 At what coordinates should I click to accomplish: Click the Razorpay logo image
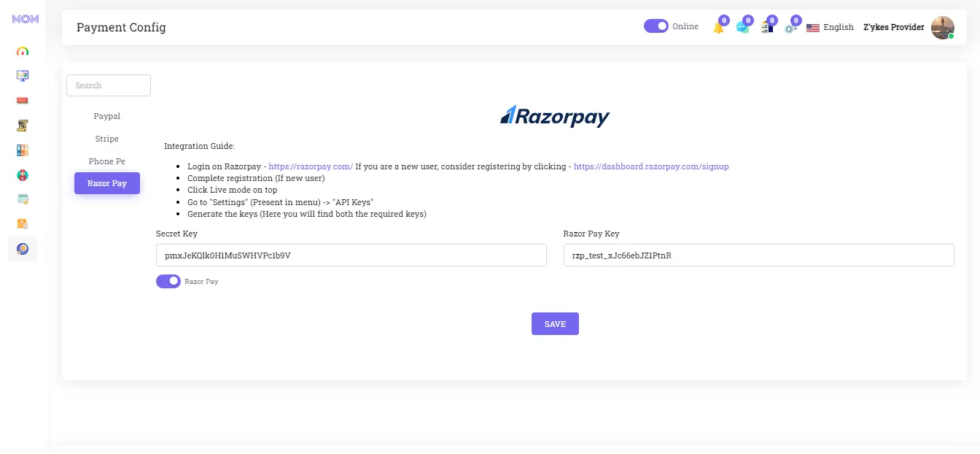click(x=555, y=116)
